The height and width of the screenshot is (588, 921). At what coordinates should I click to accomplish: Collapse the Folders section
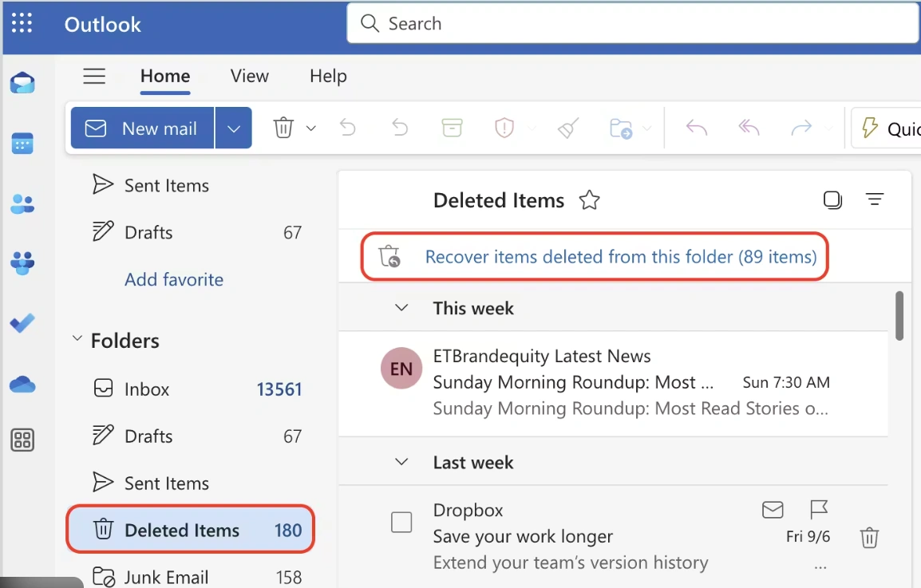[x=77, y=339]
